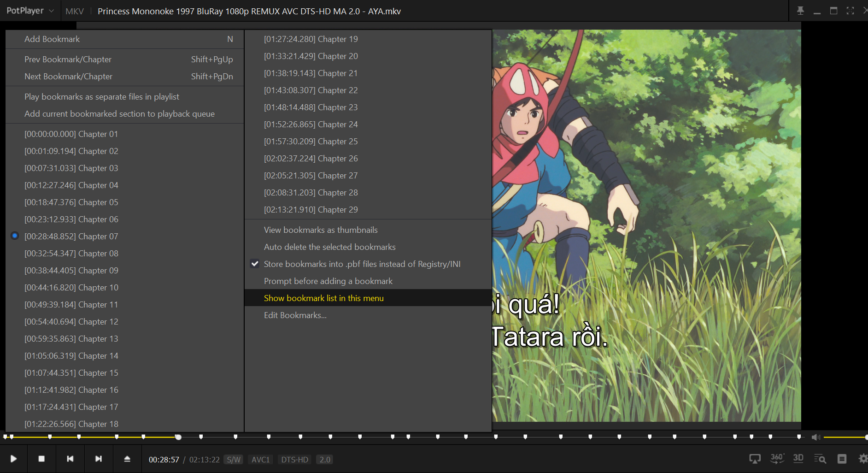Viewport: 868px width, 473px height.
Task: Jump to Chapter 16
Action: pyautogui.click(x=124, y=390)
